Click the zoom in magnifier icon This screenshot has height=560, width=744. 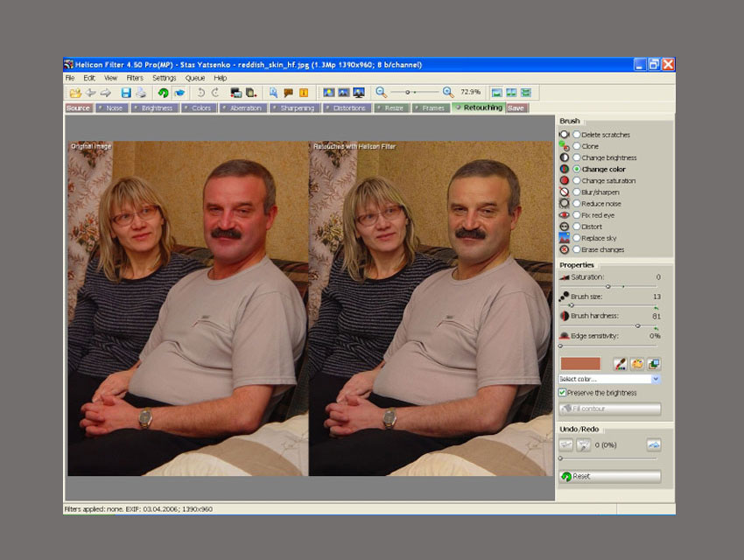447,92
